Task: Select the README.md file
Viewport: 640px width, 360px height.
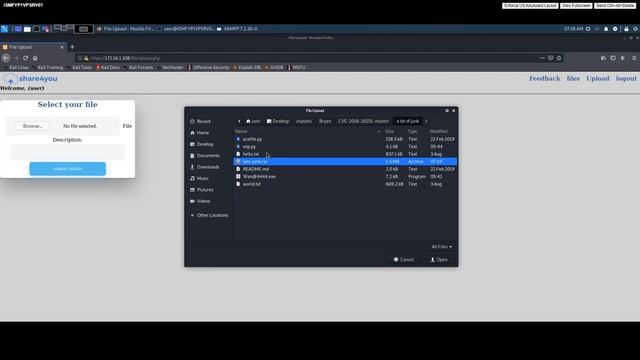Action: pos(345,169)
